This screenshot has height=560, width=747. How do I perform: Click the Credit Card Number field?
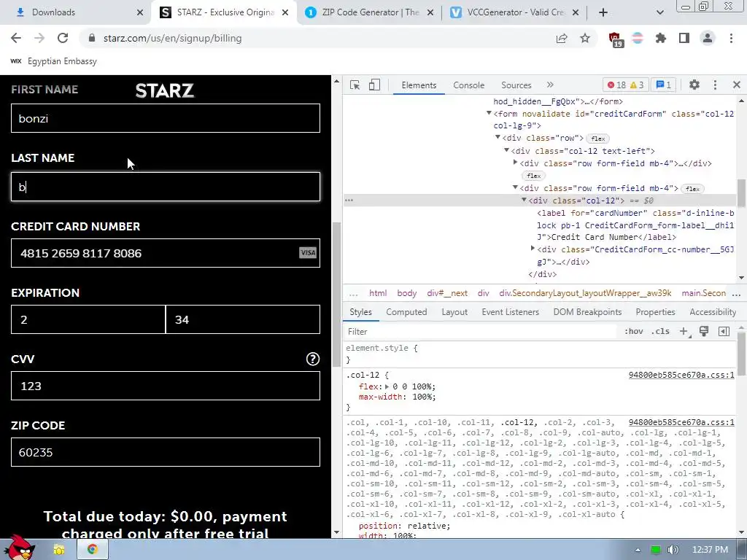click(166, 253)
